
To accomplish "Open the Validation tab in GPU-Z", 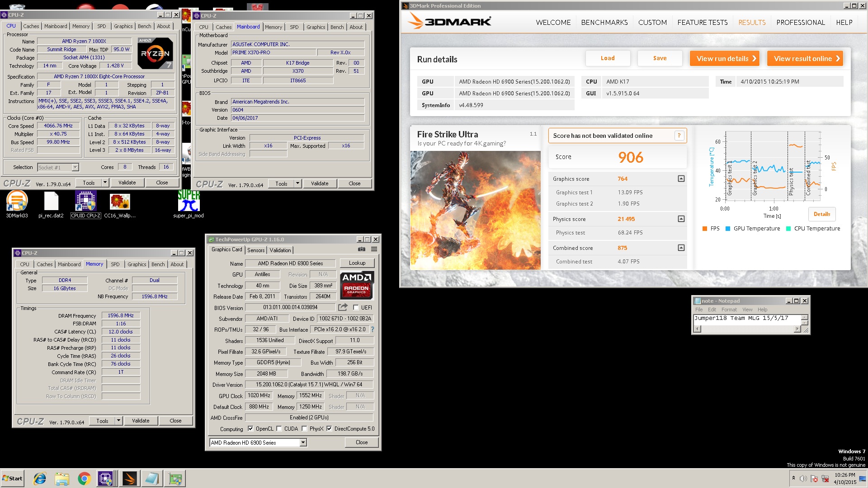I will click(x=280, y=250).
